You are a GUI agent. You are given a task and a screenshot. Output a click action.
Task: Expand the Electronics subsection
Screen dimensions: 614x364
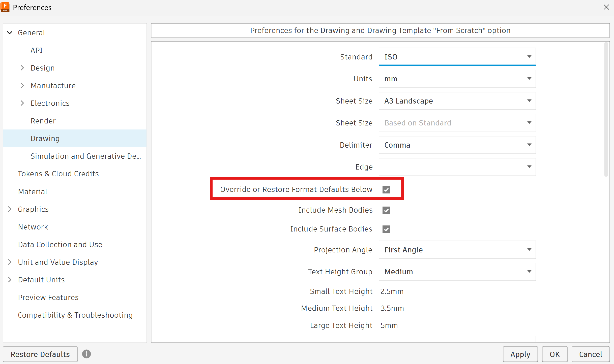pos(22,103)
